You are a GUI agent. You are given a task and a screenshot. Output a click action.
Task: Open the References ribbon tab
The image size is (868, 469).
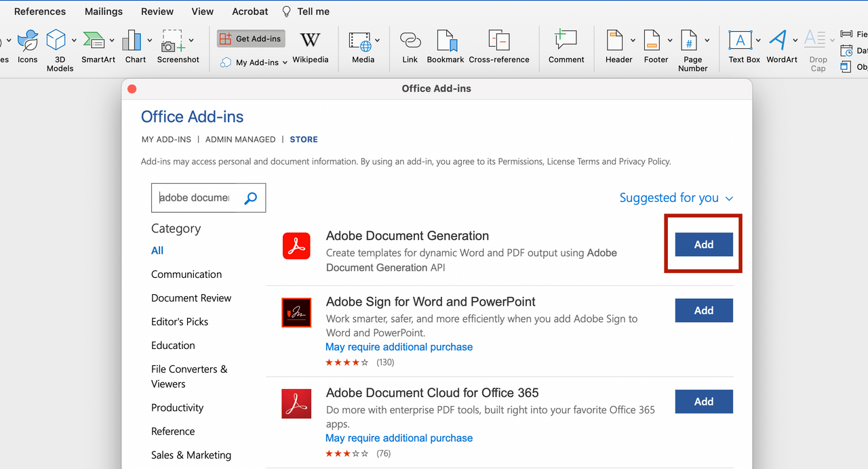[40, 12]
